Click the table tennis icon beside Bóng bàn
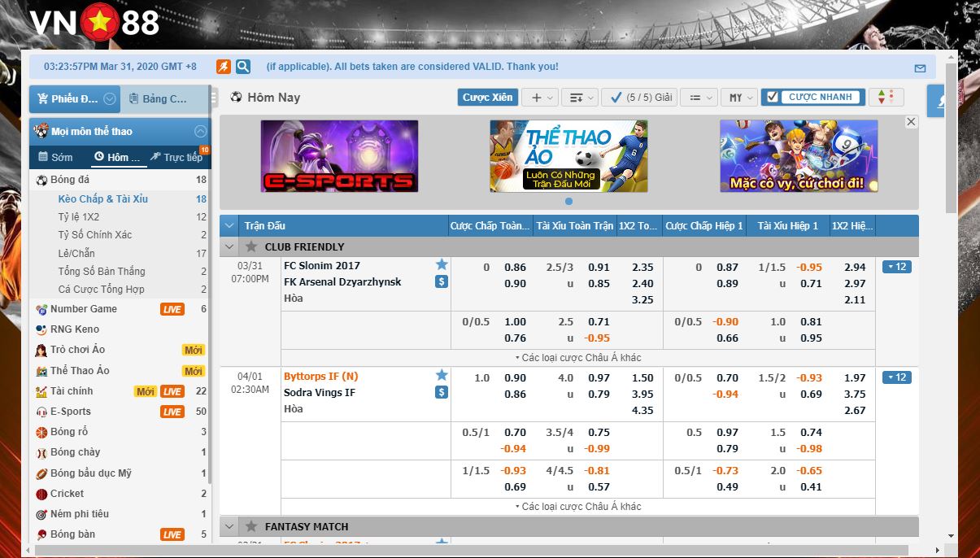Viewport: 980px width, 558px height. click(41, 534)
